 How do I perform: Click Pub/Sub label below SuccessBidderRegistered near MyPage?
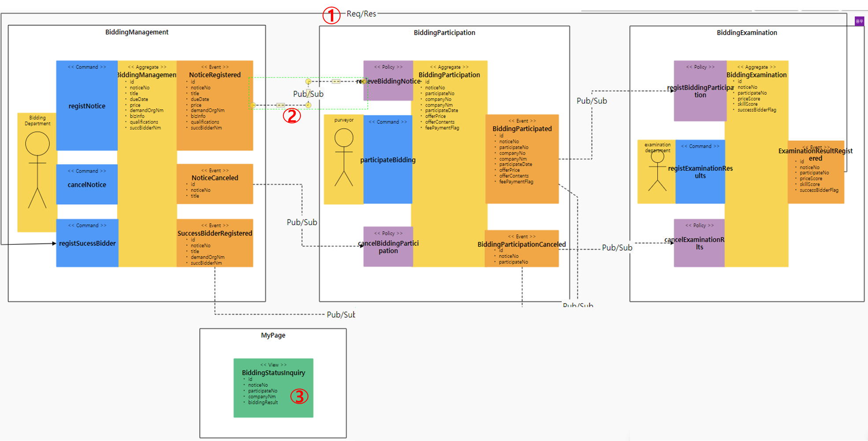[341, 315]
